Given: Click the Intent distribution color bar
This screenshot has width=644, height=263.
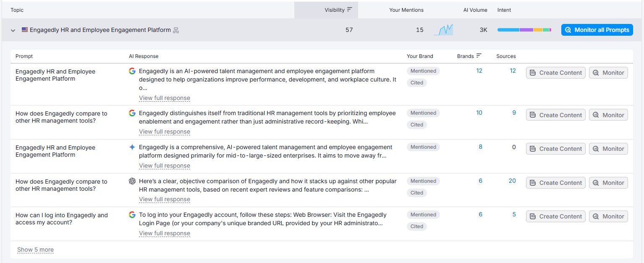Looking at the screenshot, I should click(x=524, y=30).
